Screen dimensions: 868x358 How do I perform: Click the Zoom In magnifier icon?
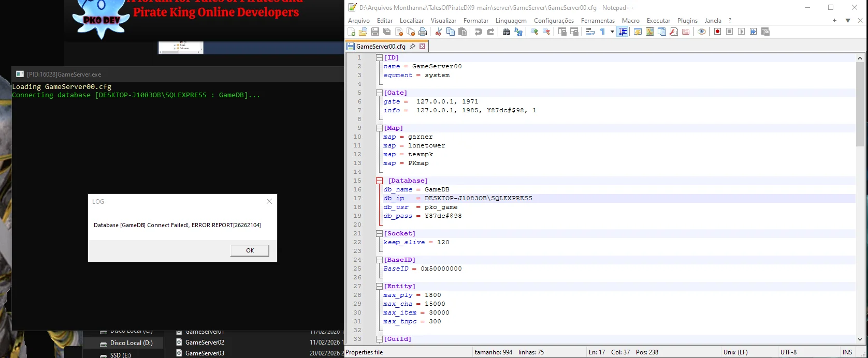pyautogui.click(x=534, y=32)
